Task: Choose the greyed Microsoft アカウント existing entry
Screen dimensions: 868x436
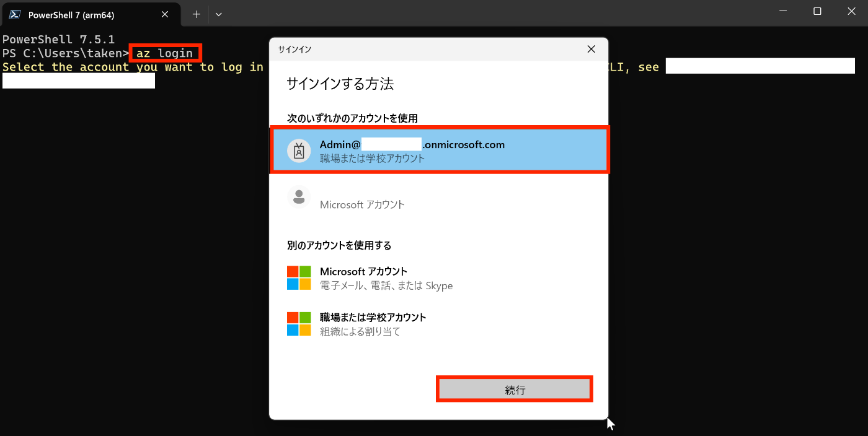Action: (440, 198)
